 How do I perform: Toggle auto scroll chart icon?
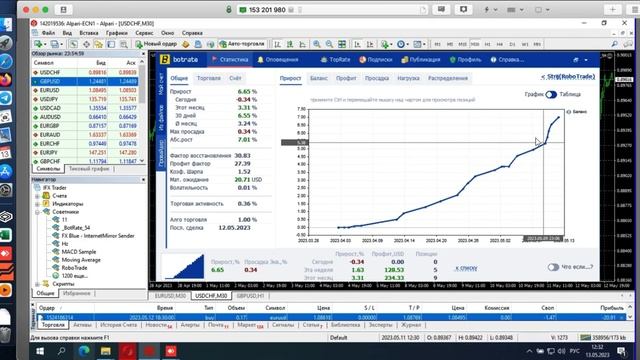pyautogui.click(x=357, y=44)
